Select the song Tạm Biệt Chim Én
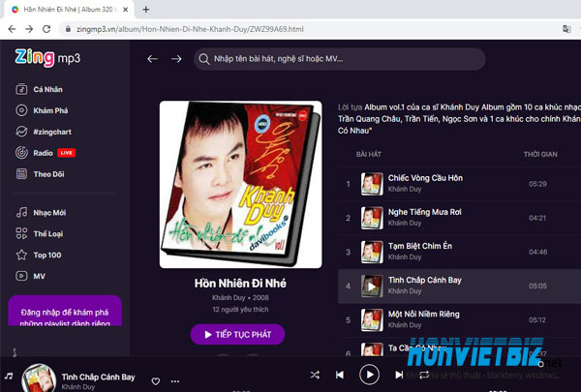 coord(420,246)
